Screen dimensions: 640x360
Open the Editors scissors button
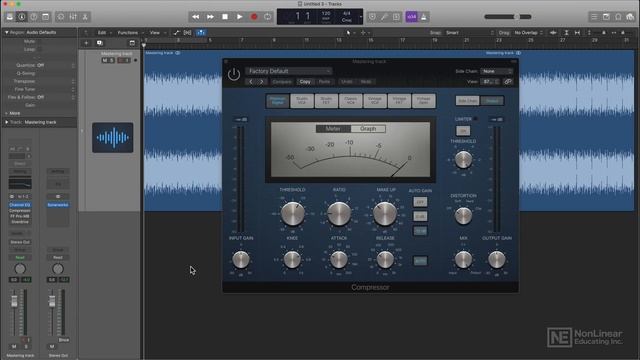tap(85, 17)
